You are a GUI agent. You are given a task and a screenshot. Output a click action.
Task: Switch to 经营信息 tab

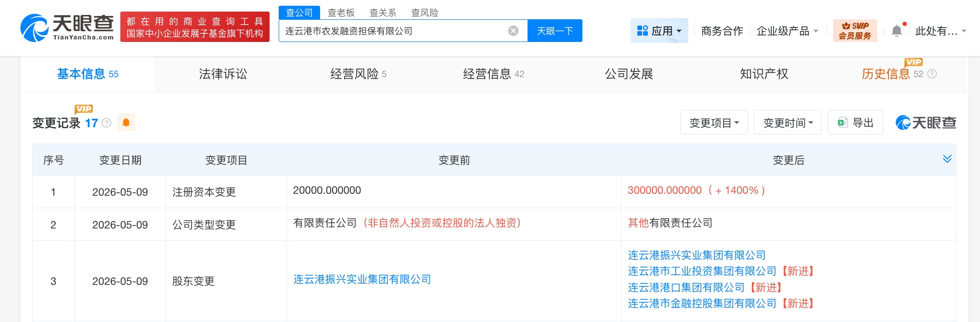click(x=493, y=74)
